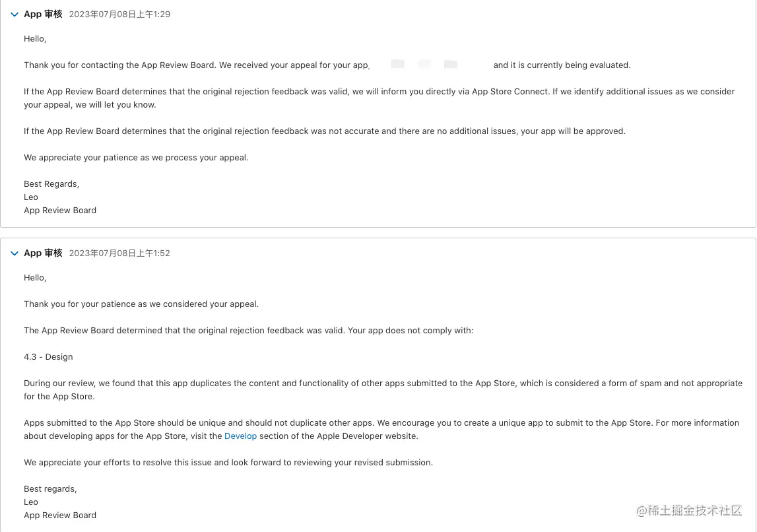Click 'Thank you for your patience' sentence
The height and width of the screenshot is (532, 757).
[141, 304]
